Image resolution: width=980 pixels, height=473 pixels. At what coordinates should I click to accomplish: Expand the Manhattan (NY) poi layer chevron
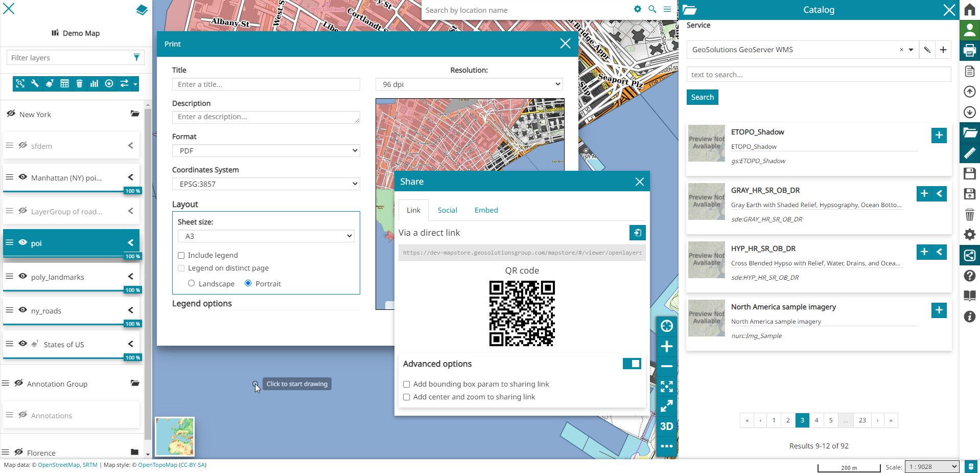tap(131, 177)
